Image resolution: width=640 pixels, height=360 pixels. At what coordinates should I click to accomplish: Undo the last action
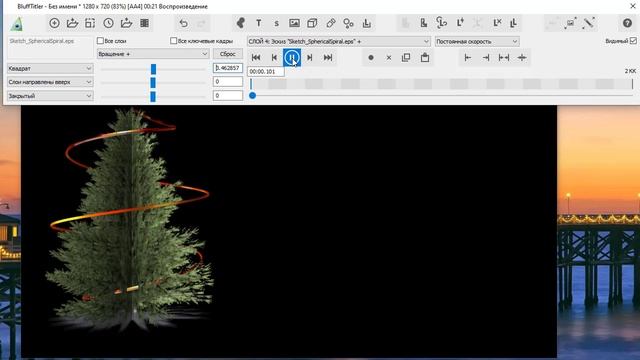184,23
